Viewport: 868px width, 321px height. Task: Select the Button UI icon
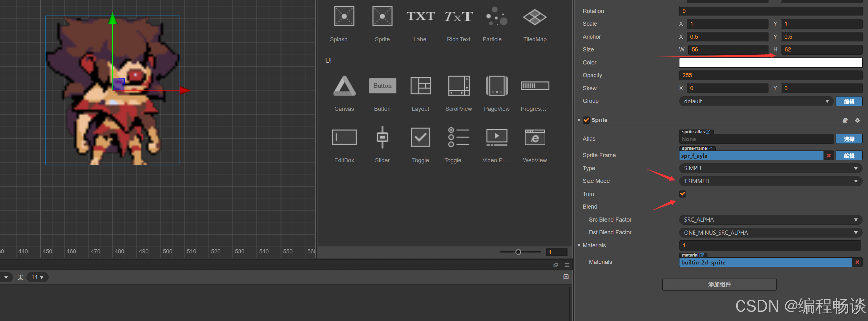pyautogui.click(x=382, y=86)
